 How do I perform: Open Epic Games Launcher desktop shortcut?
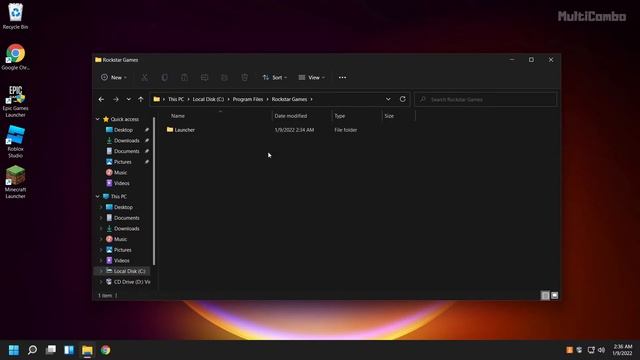tap(15, 102)
